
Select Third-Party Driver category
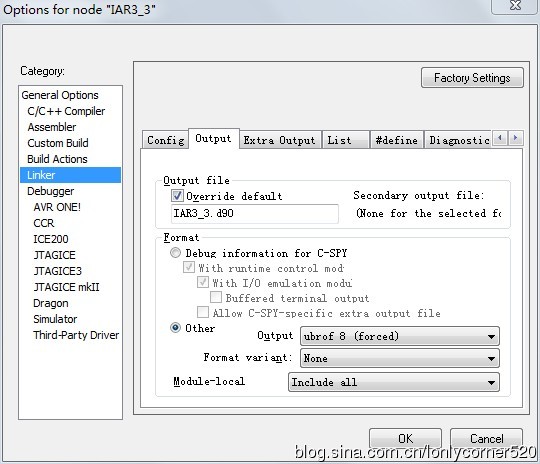click(x=76, y=335)
